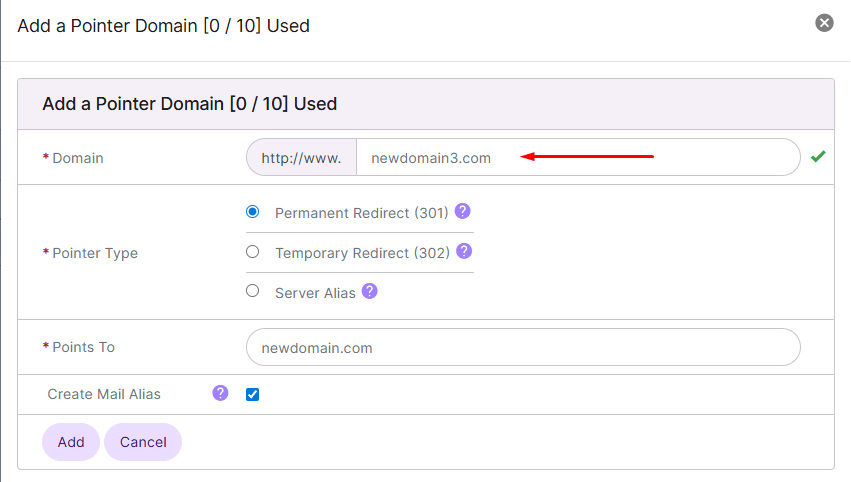Click the Server Alias text label
The image size is (851, 482).
pos(315,293)
